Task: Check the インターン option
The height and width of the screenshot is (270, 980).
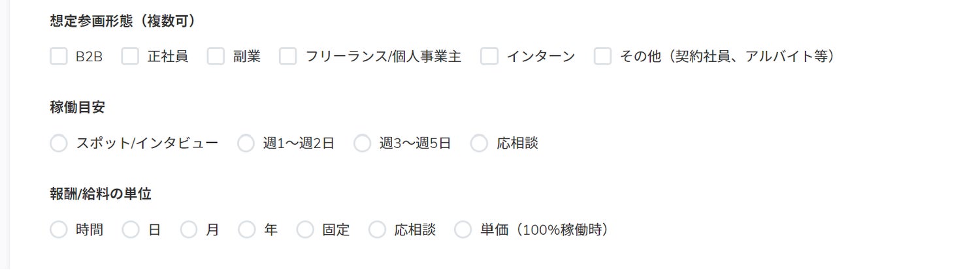Action: [489, 57]
